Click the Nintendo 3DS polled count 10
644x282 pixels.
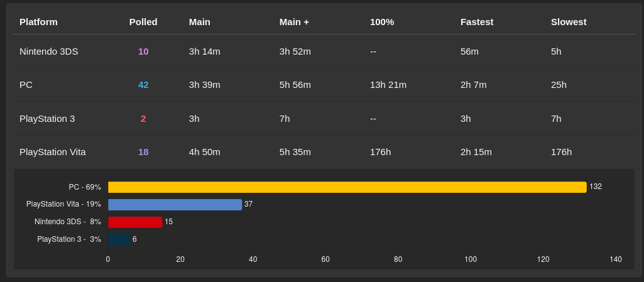(x=143, y=52)
